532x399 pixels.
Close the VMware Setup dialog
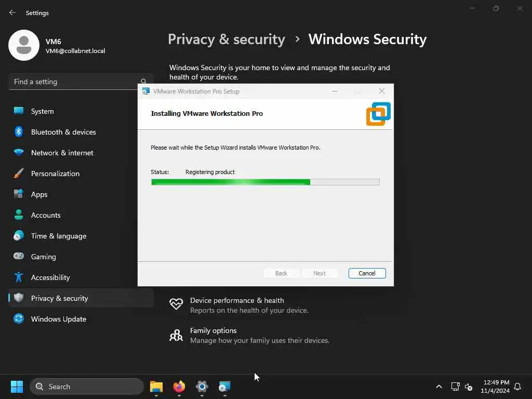(382, 91)
